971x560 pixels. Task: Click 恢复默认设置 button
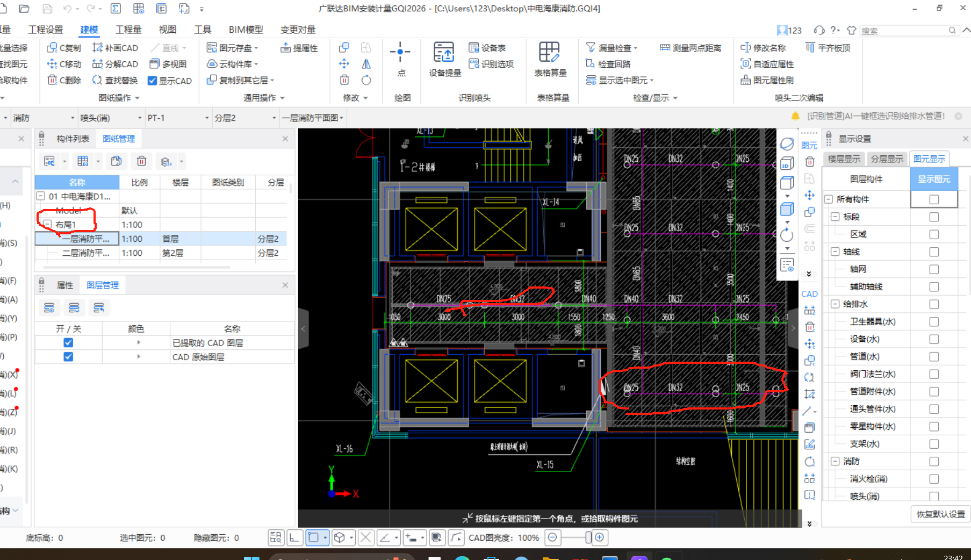pyautogui.click(x=940, y=514)
